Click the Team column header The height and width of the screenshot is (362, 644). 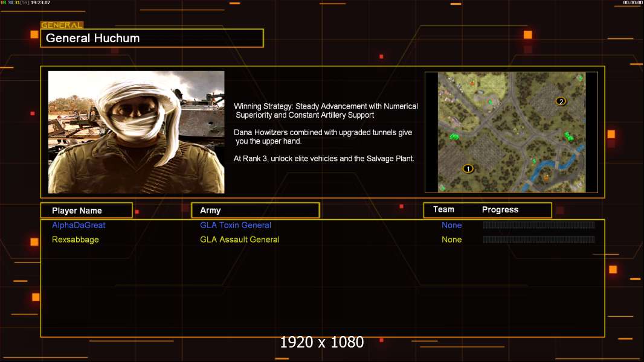pyautogui.click(x=443, y=209)
